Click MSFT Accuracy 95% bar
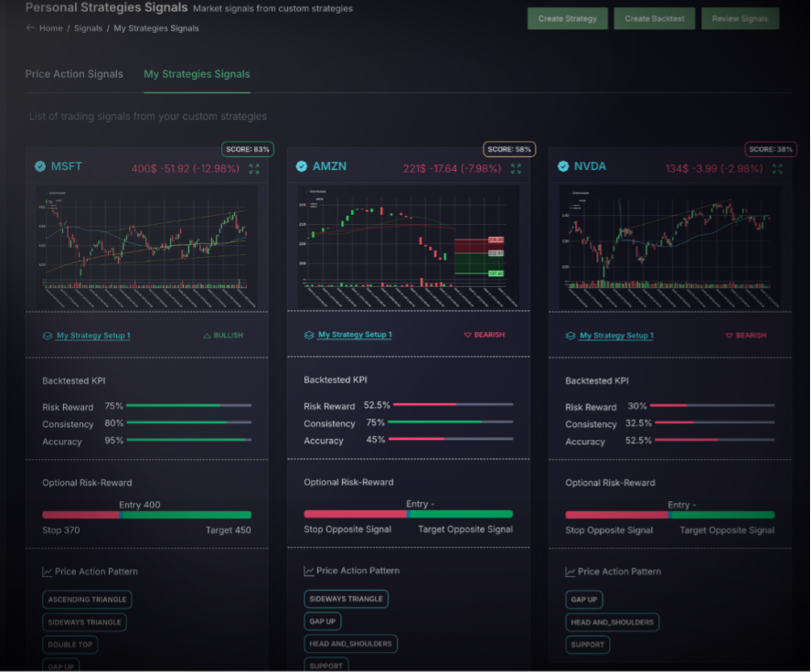This screenshot has height=672, width=811. point(188,440)
